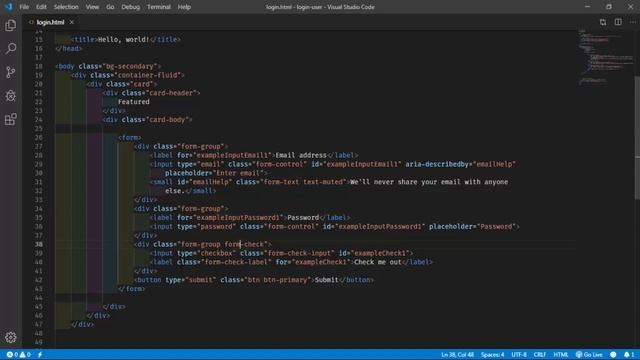Click line number 26 in gutter

point(38,138)
